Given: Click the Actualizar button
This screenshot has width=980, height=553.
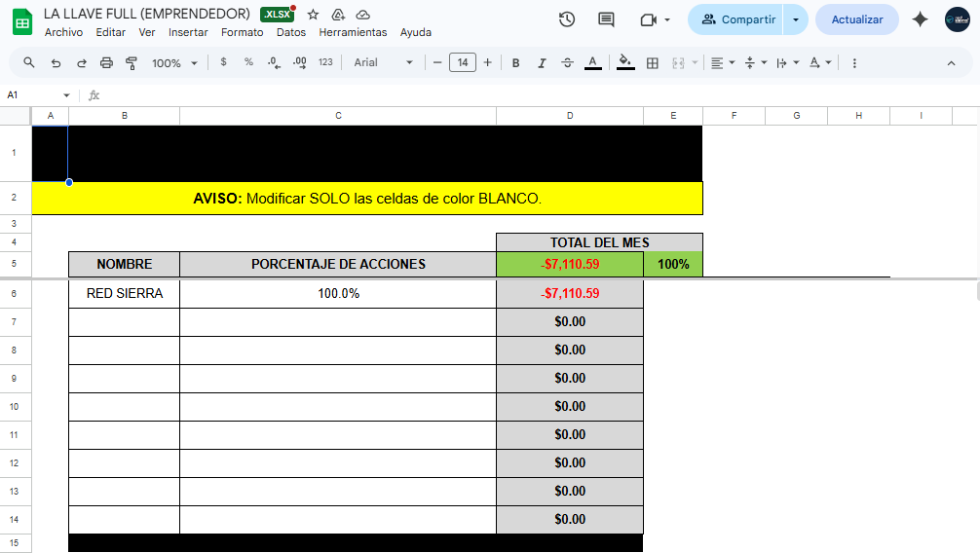Looking at the screenshot, I should coord(856,19).
